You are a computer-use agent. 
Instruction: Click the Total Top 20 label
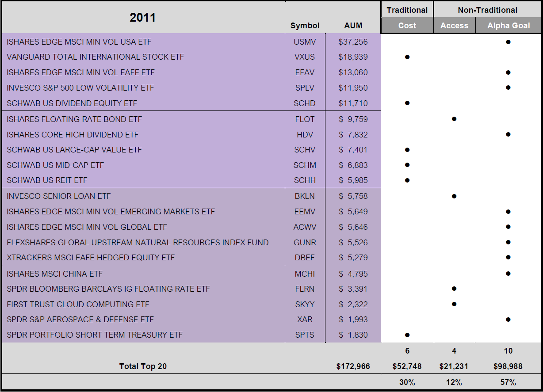pyautogui.click(x=143, y=366)
